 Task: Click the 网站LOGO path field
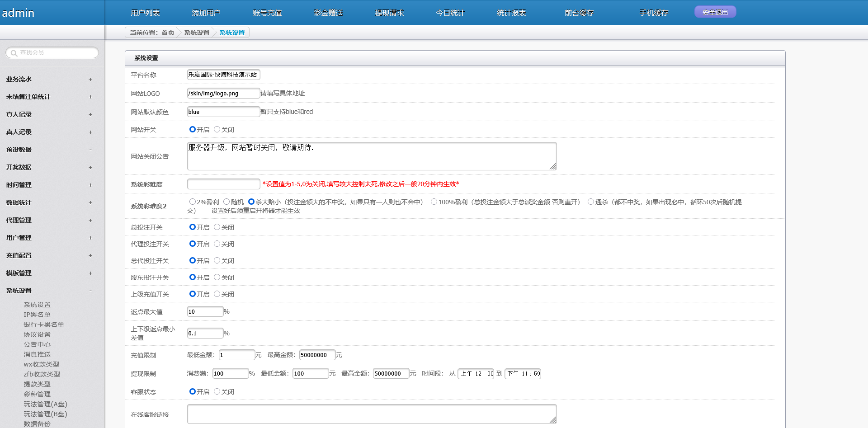tap(224, 93)
